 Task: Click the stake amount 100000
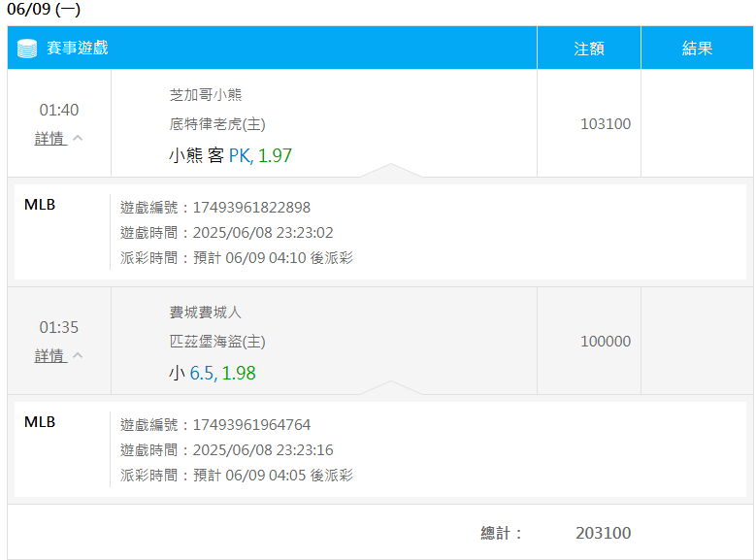(606, 342)
